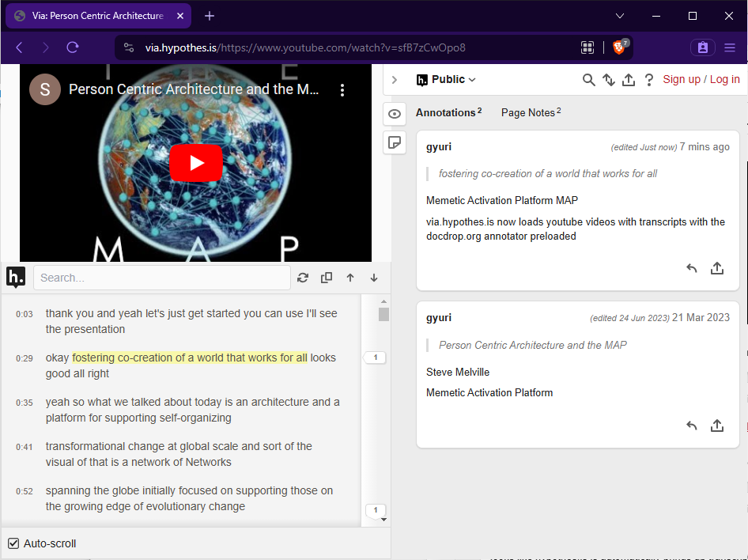Reply to the Steve Melville annotation
Image resolution: width=748 pixels, height=560 pixels.
pos(692,426)
